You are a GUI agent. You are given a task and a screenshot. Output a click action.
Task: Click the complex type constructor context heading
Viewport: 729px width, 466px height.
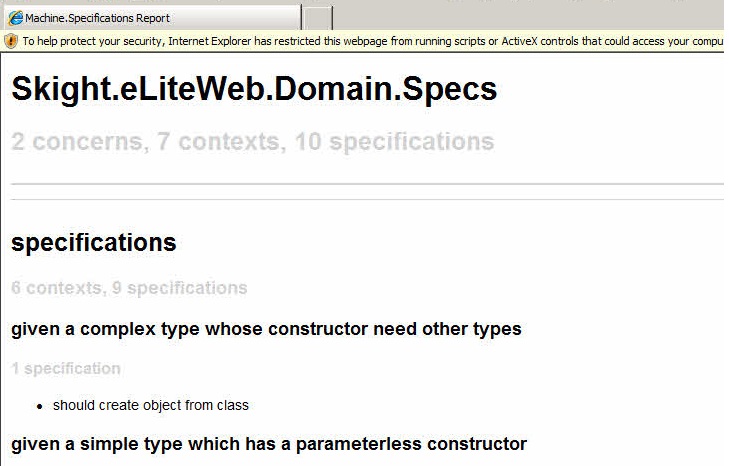[266, 329]
